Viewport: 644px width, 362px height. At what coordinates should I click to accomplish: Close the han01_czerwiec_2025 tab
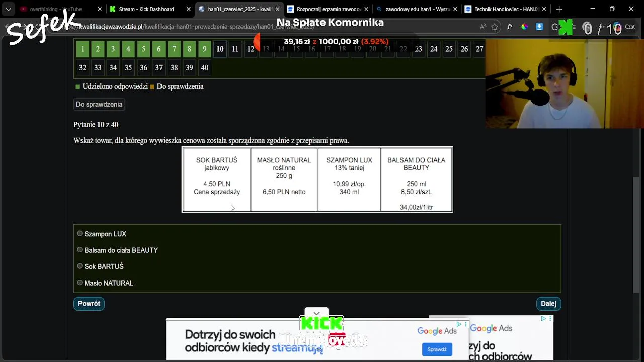[277, 9]
